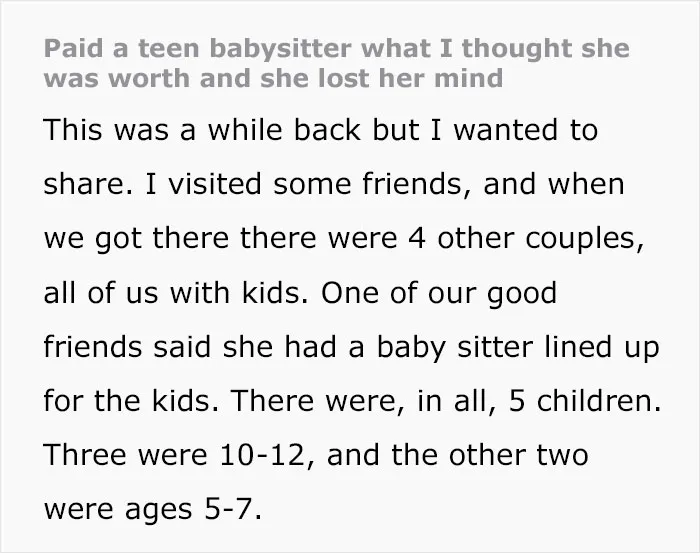Click the word 'share.' at line start
Image resolution: width=700 pixels, height=553 pixels.
tap(88, 184)
